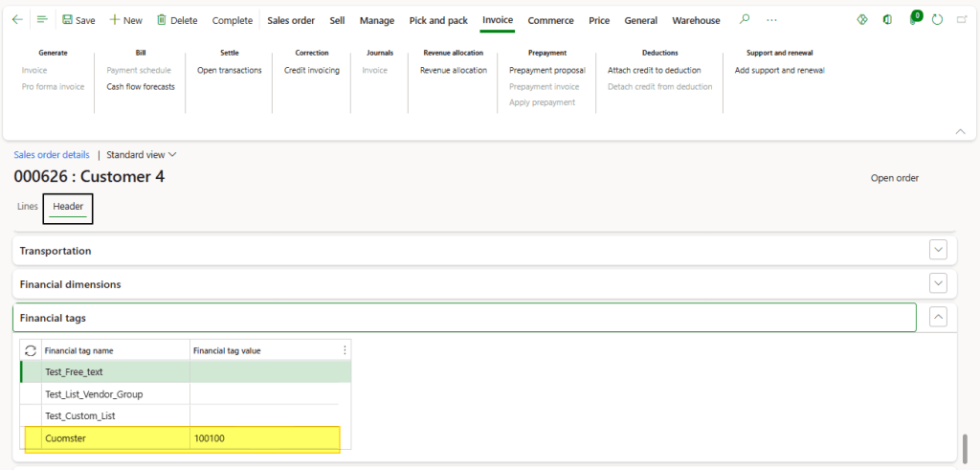Image resolution: width=980 pixels, height=470 pixels.
Task: Open the Standard view dropdown
Action: 142,154
